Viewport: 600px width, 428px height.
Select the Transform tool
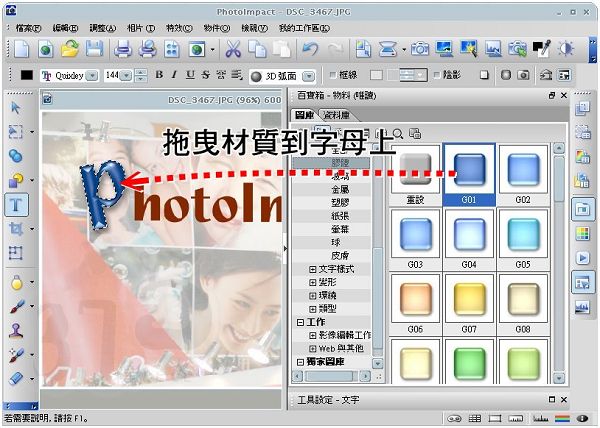pyautogui.click(x=16, y=253)
